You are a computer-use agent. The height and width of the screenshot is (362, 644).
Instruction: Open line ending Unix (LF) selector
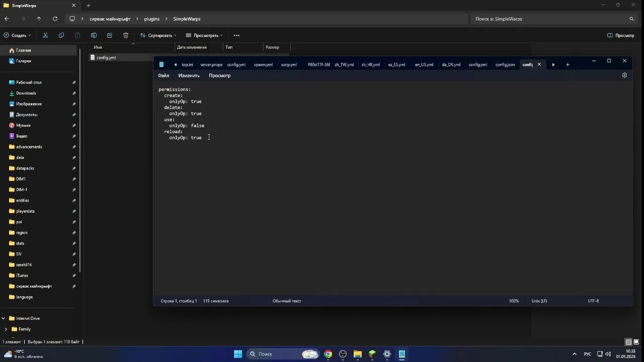539,301
